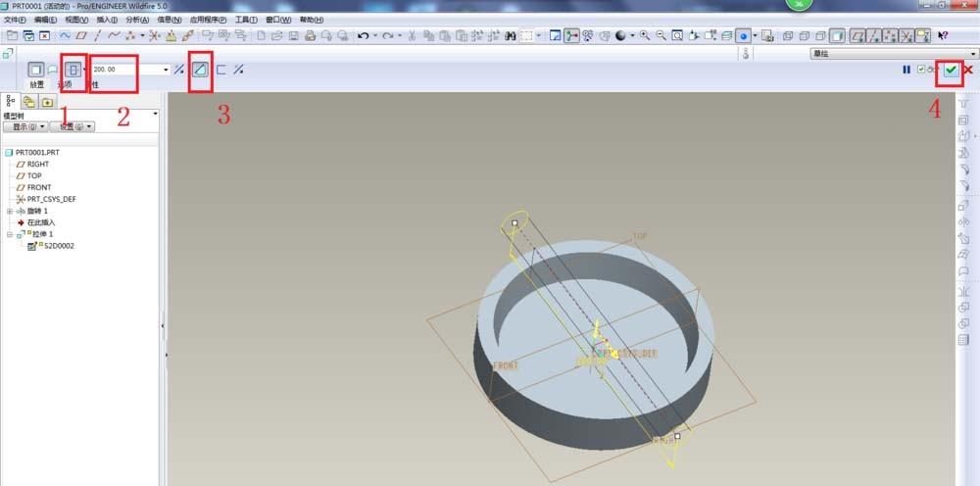Pause the extrude tool with the pause icon
The image size is (980, 486).
pyautogui.click(x=906, y=70)
